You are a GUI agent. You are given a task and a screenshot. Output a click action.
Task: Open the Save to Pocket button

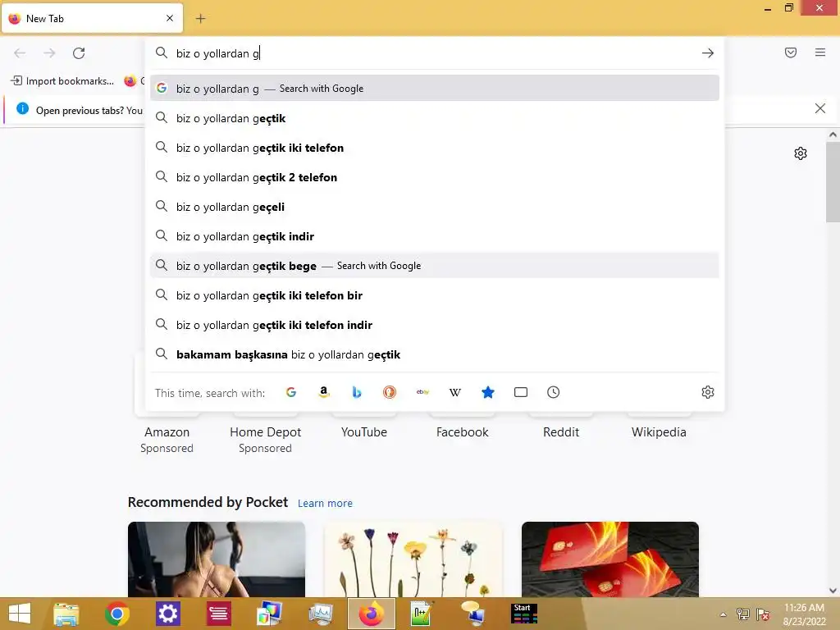point(791,52)
